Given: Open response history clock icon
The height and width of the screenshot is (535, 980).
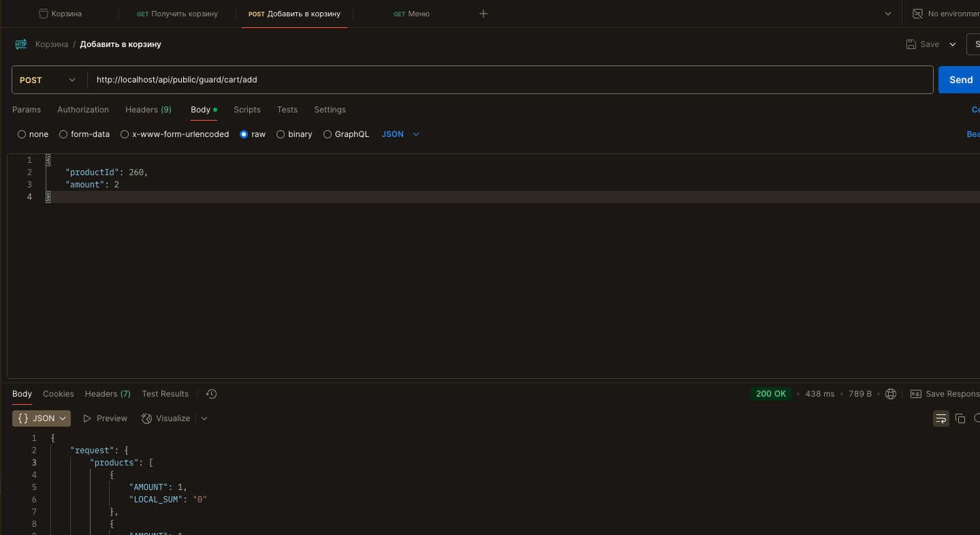Looking at the screenshot, I should point(211,394).
